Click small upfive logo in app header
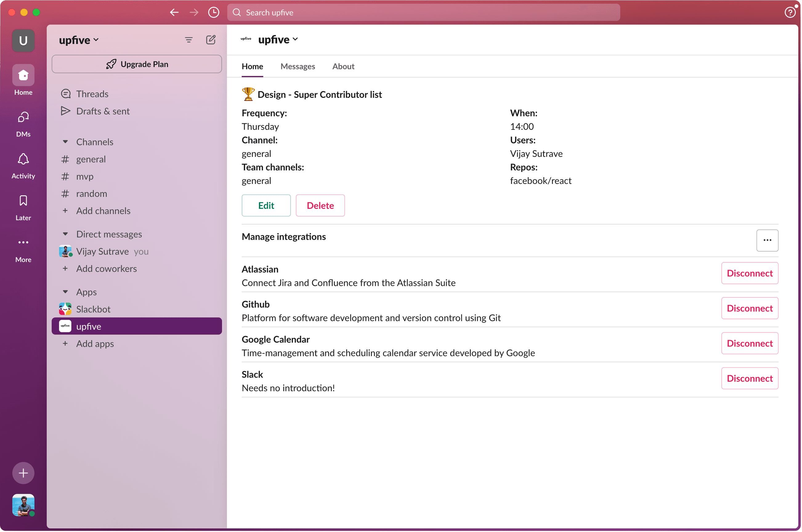Screen dimensions: 802x532 [x=246, y=39]
